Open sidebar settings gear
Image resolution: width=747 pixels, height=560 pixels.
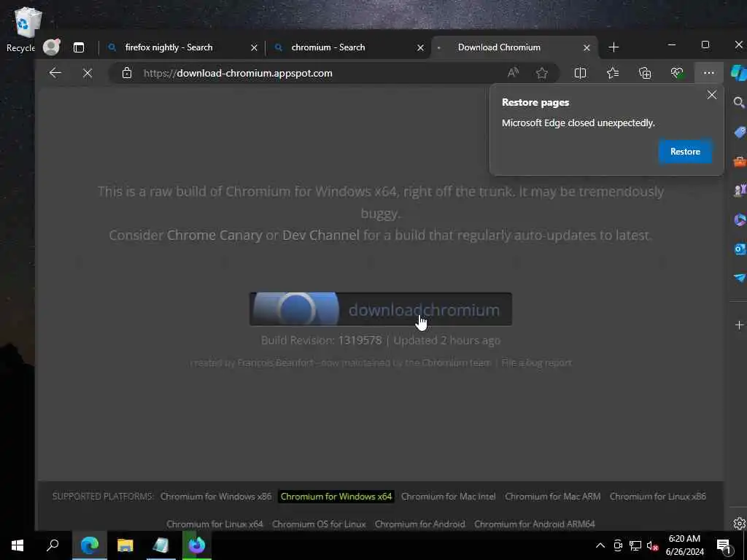pyautogui.click(x=740, y=524)
